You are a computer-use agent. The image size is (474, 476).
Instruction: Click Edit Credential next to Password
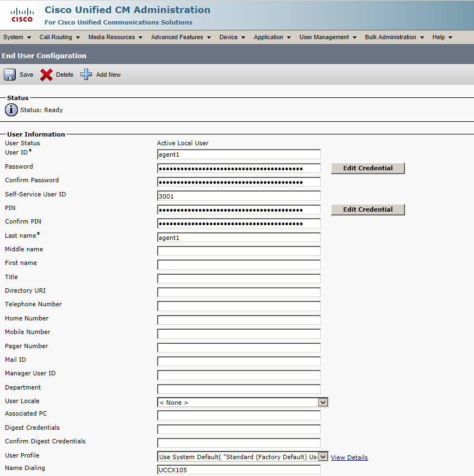368,168
